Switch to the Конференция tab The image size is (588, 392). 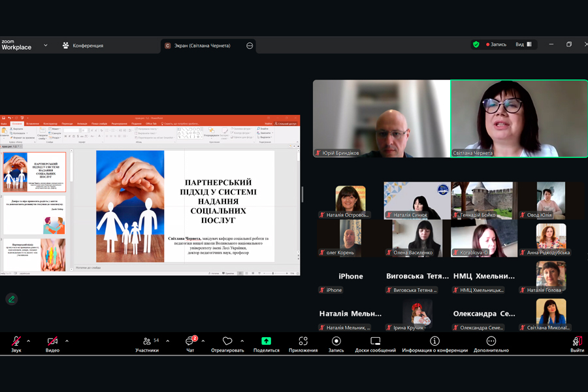pos(82,46)
